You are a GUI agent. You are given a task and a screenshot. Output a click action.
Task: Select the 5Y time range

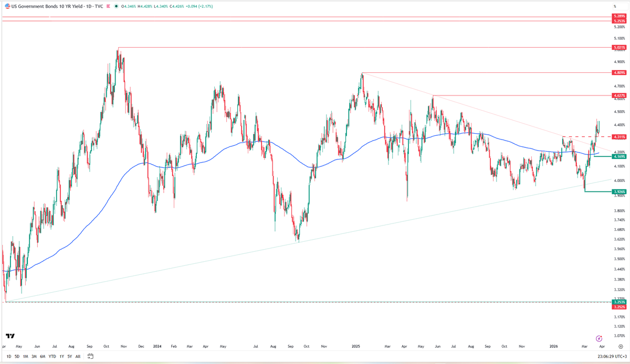click(x=70, y=356)
